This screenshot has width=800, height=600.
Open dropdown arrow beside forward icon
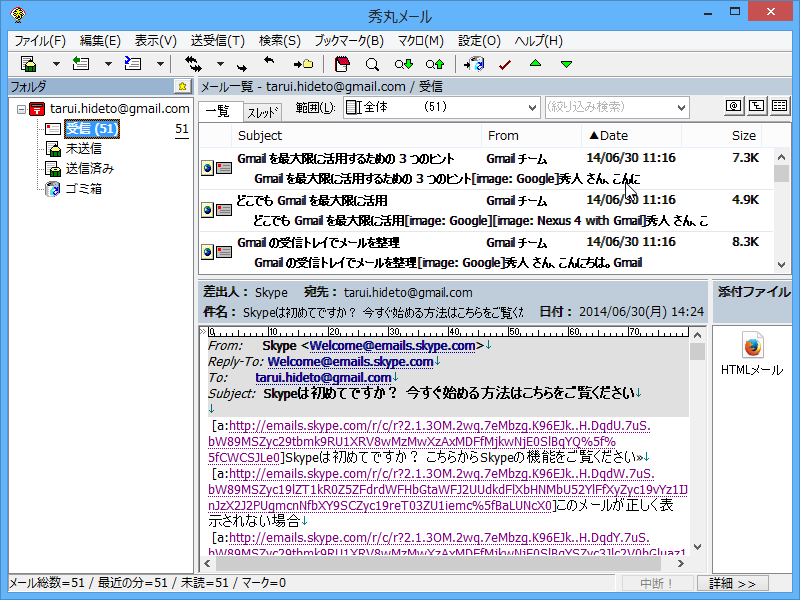pos(160,64)
